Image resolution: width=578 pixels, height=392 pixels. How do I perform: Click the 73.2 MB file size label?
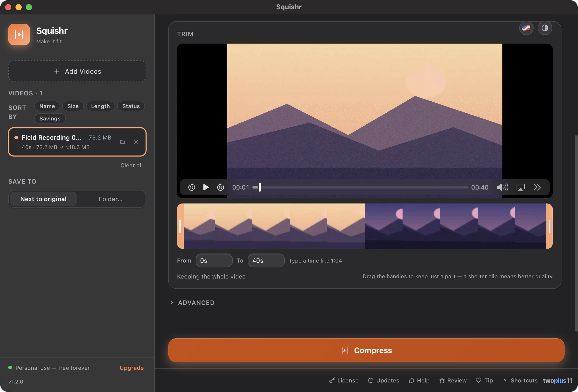point(100,137)
